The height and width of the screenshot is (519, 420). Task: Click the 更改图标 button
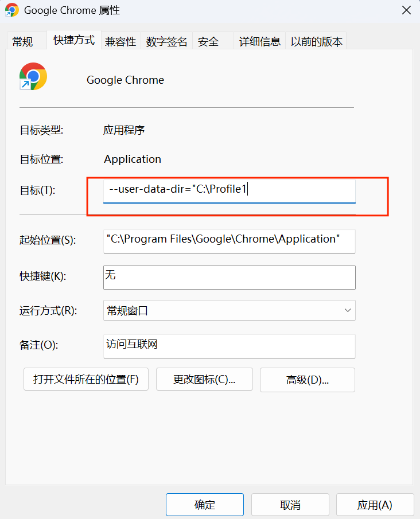[x=204, y=379]
